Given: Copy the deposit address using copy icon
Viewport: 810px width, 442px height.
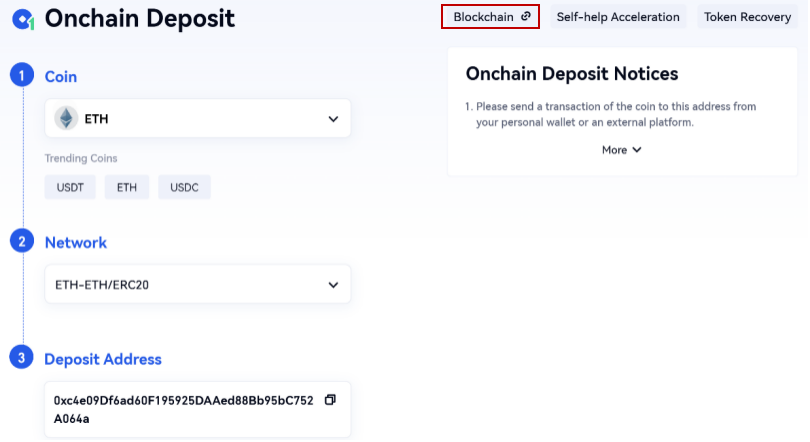Looking at the screenshot, I should coord(330,400).
